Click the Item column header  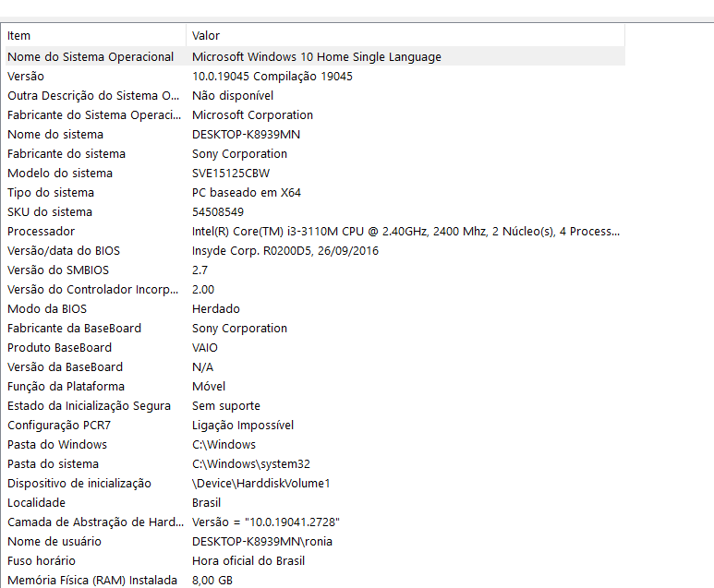[x=95, y=35]
